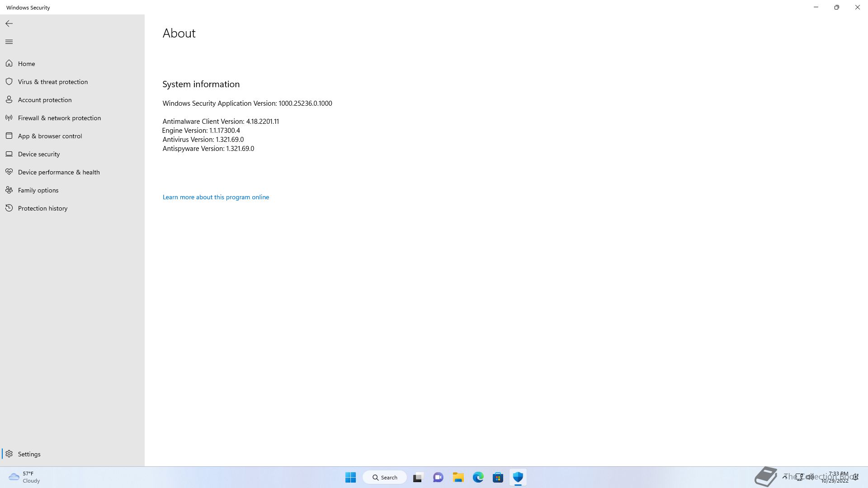Click Antispyware Version 1.321.69.0 line
Screen dimensions: 868x488
coord(208,149)
